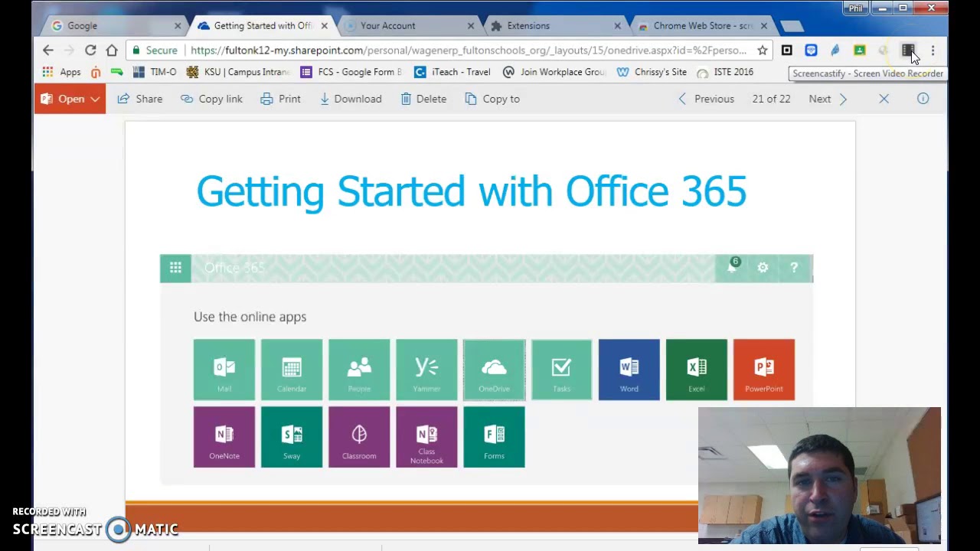The image size is (980, 551).
Task: Open the Calendar app tile
Action: (292, 370)
